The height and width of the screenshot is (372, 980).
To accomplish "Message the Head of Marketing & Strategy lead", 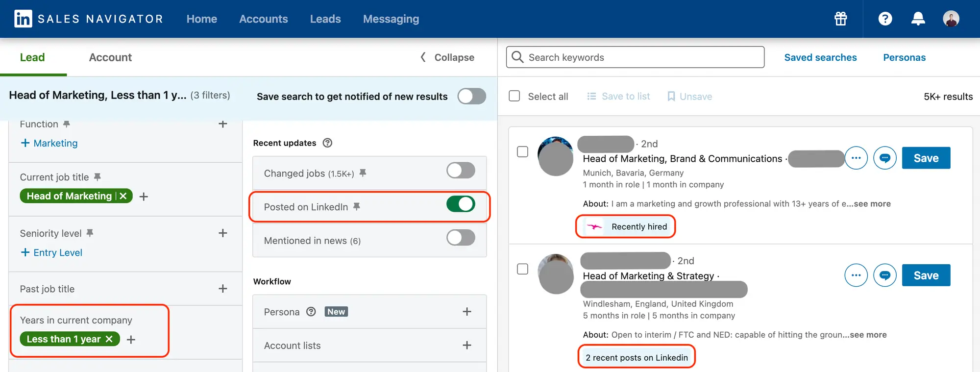I will [885, 275].
